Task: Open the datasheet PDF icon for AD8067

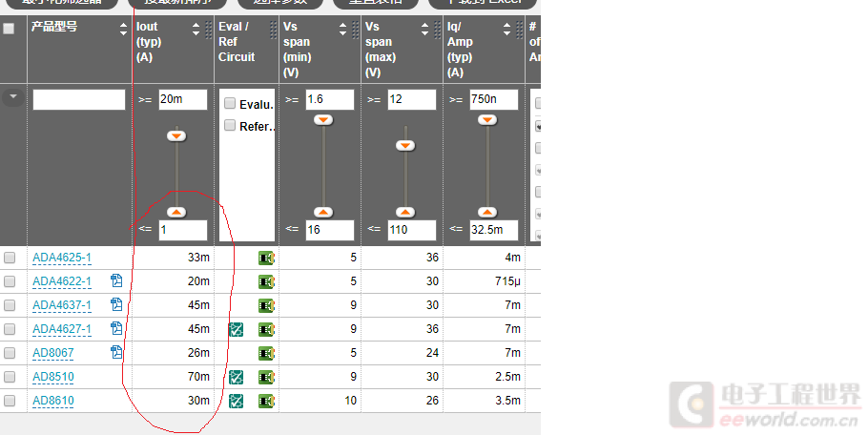Action: click(116, 352)
